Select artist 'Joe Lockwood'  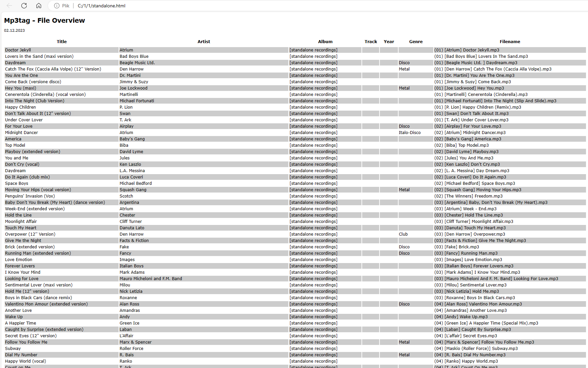click(133, 88)
